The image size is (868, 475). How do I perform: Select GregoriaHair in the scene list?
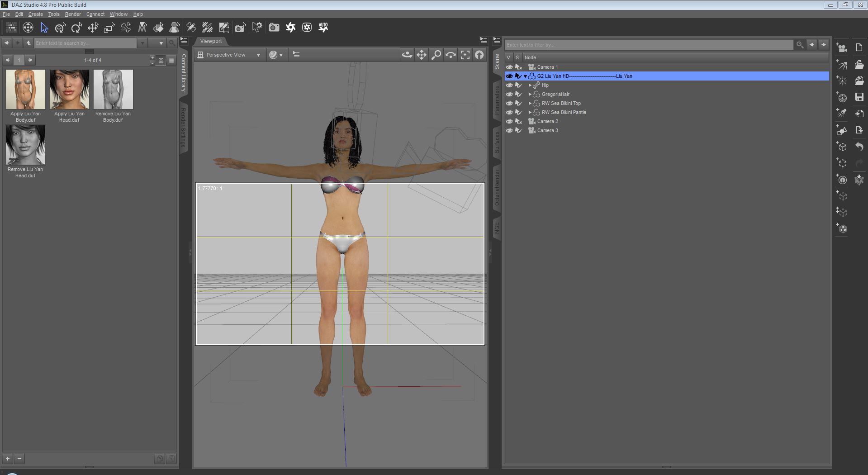pyautogui.click(x=555, y=94)
